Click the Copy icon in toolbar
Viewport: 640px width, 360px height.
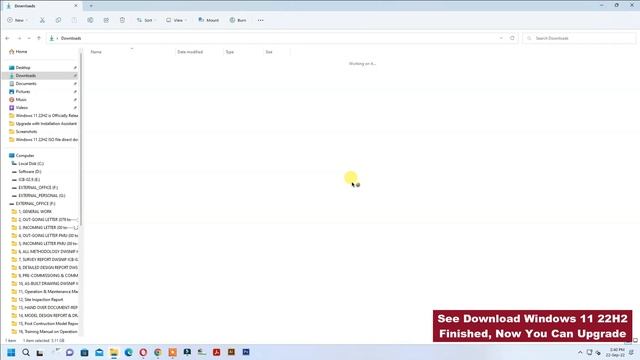(58, 20)
